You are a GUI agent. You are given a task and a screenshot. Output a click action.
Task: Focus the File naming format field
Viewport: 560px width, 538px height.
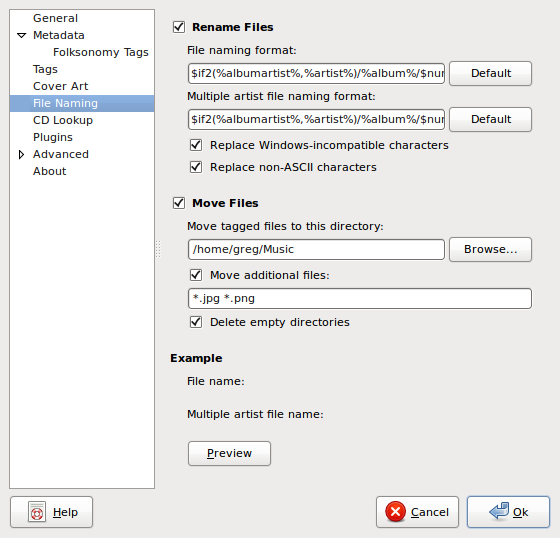click(316, 74)
